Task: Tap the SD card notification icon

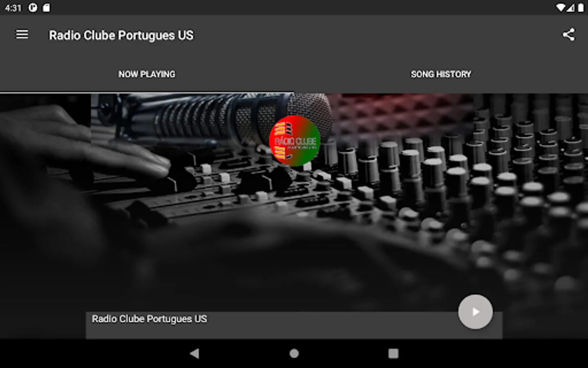Action: 46,7
